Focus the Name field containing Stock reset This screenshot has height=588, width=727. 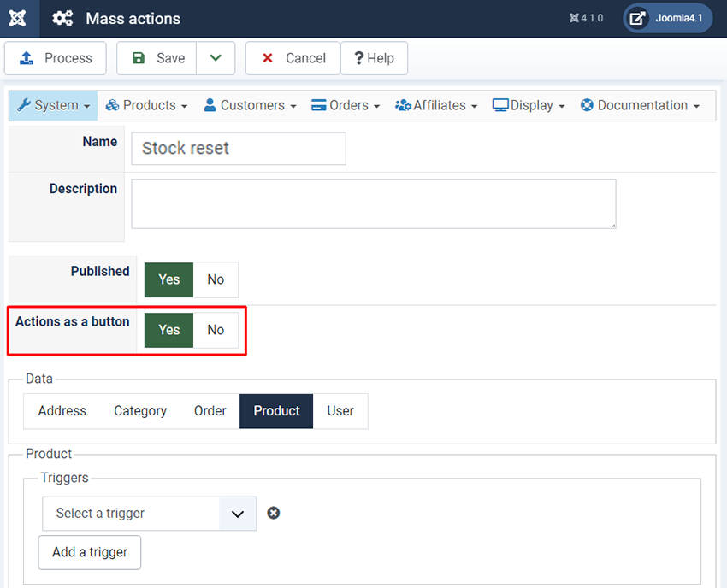pos(239,149)
